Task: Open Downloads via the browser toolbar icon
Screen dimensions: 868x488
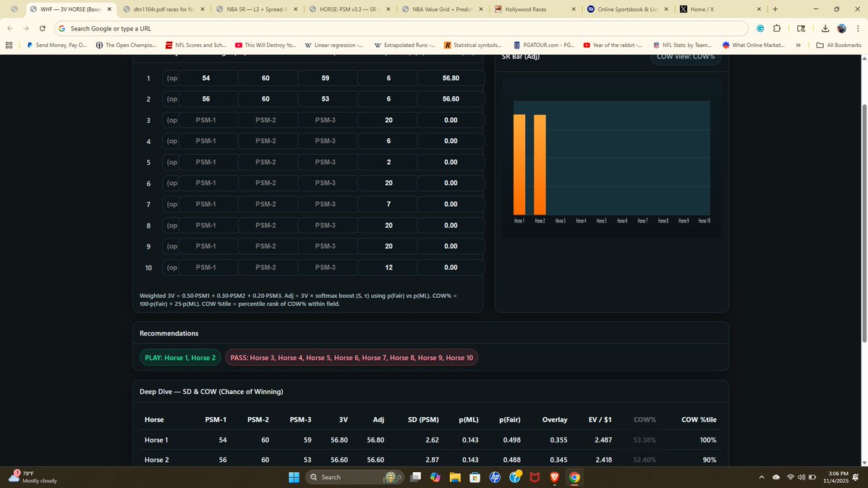Action: click(x=825, y=27)
